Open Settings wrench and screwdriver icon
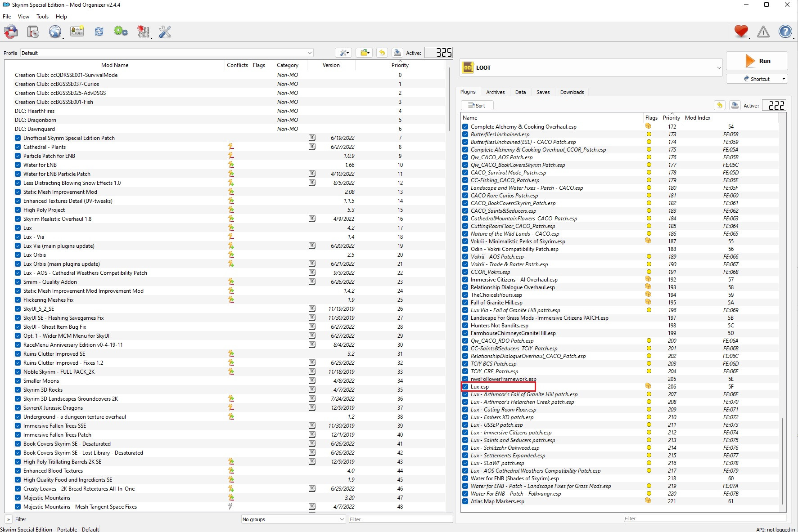Image resolution: width=798 pixels, height=532 pixels. coord(165,32)
